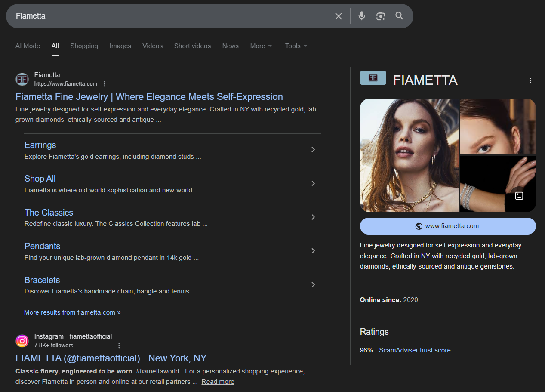The image size is (545, 392).
Task: Click the 7.8K+ followers text
Action: point(54,345)
